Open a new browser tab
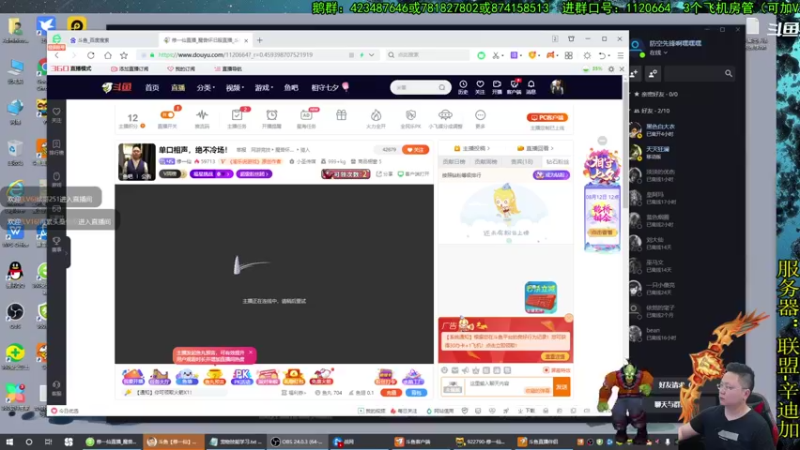800x450 pixels. coord(260,40)
